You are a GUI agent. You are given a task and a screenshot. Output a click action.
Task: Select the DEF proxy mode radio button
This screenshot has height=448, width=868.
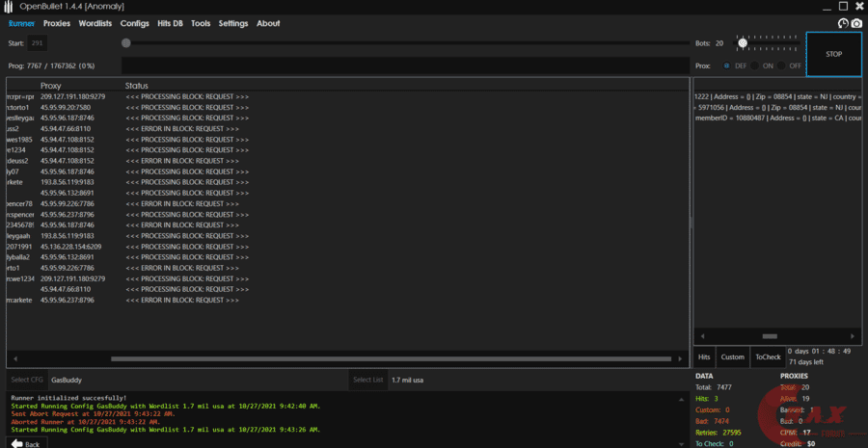[x=727, y=66]
